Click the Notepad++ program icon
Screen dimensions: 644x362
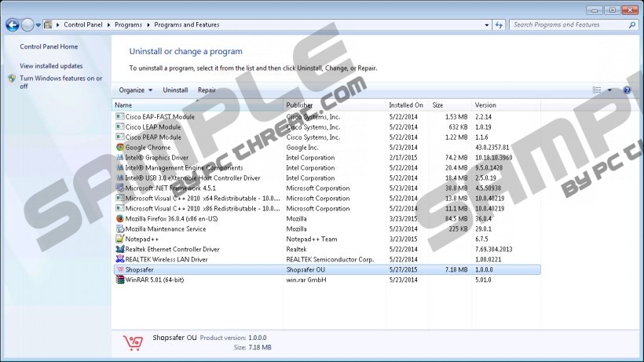tap(119, 239)
